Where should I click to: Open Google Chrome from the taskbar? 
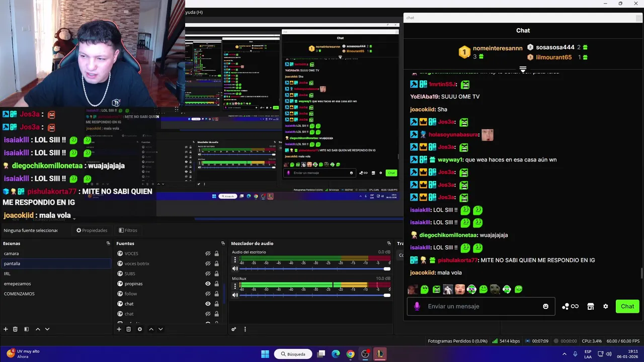click(x=350, y=354)
